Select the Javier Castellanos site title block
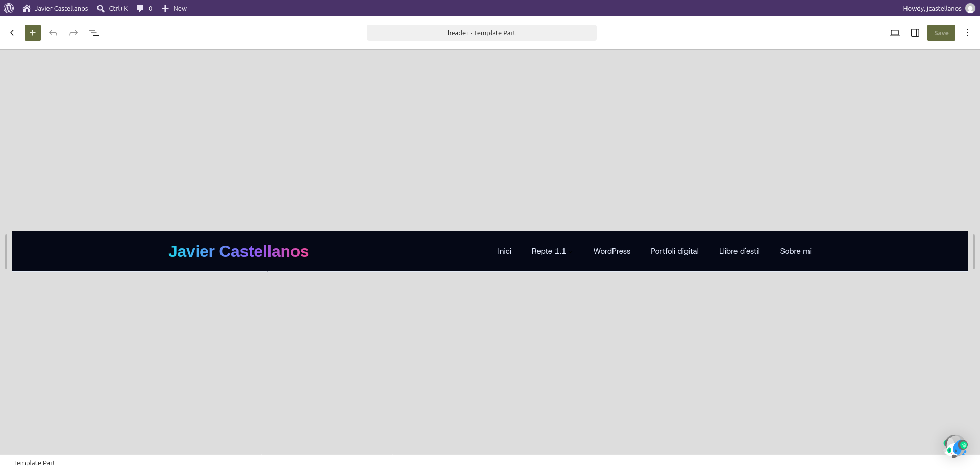The width and height of the screenshot is (980, 471). coord(238,251)
